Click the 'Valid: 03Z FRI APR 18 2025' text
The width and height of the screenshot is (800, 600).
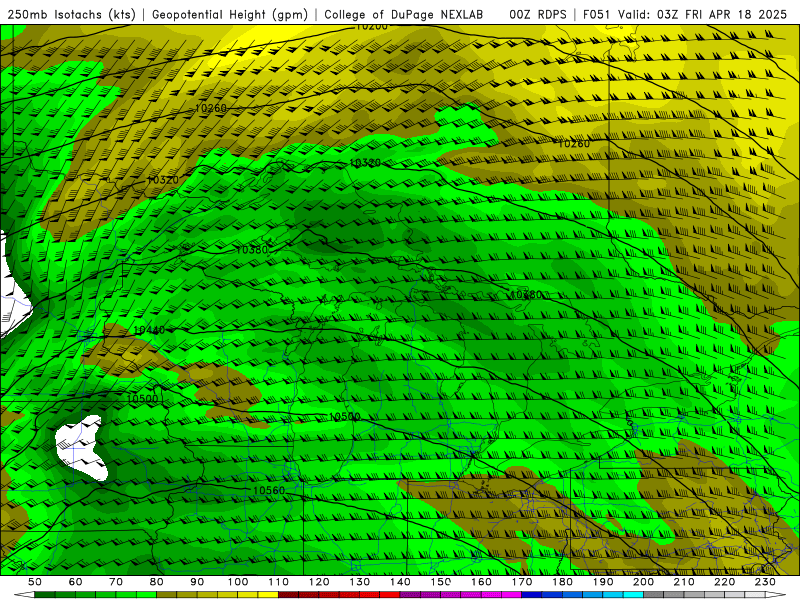(x=703, y=15)
